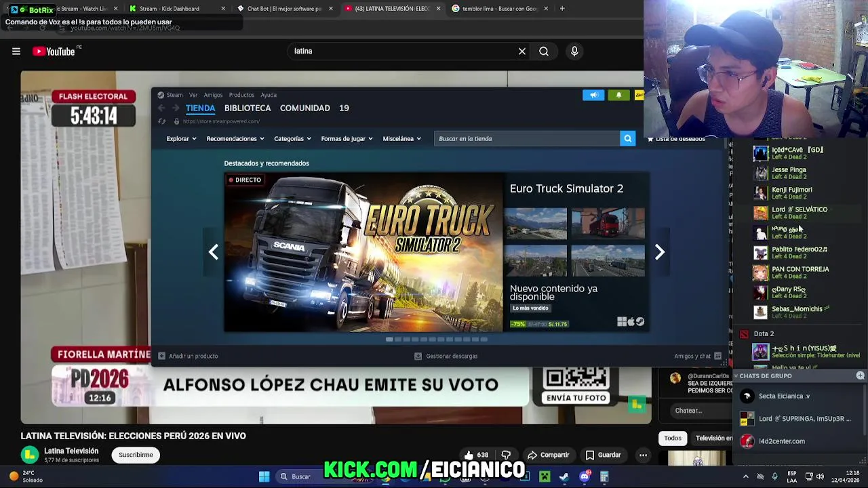Viewport: 868px width, 488px height.
Task: Show hidden system tray icons
Action: coord(746,476)
